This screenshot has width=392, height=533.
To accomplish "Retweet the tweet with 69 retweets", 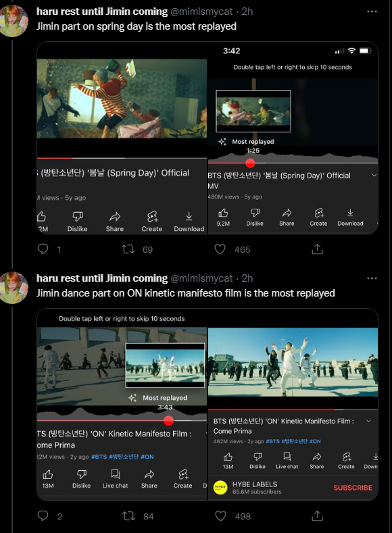I will tap(128, 249).
